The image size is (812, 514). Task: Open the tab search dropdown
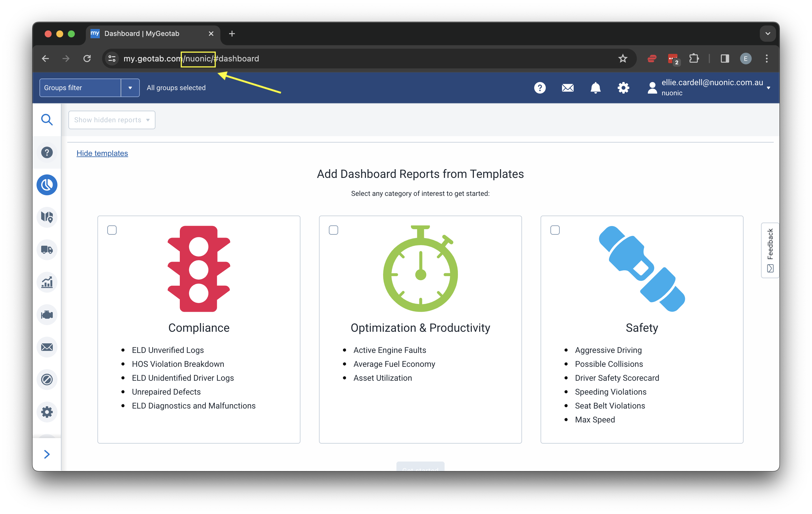pos(768,33)
